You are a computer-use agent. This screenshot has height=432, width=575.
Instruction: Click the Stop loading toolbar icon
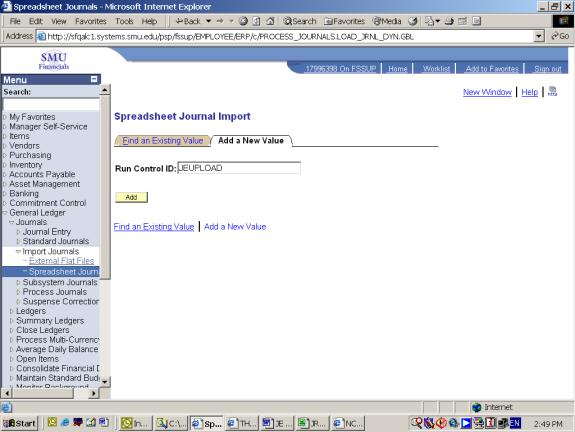[x=243, y=21]
